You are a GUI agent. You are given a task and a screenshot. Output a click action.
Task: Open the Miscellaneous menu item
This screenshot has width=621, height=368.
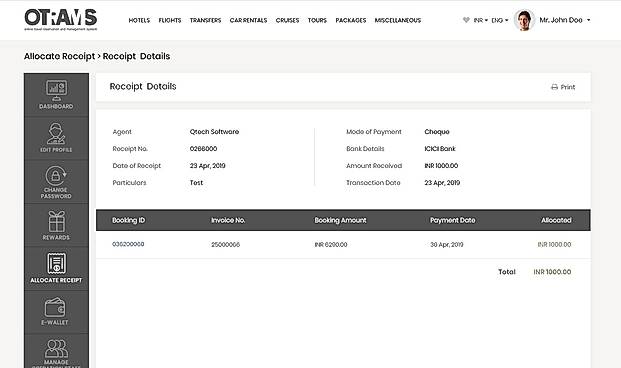point(398,20)
